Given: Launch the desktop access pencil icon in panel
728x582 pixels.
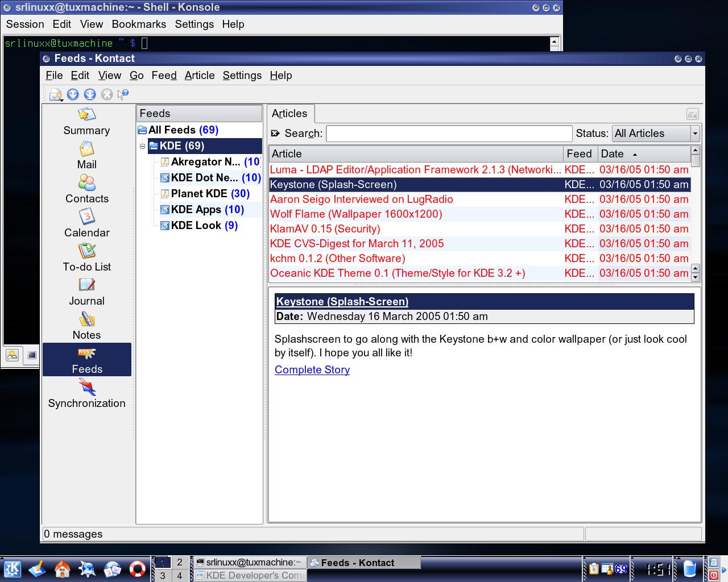Looking at the screenshot, I should coord(37,568).
